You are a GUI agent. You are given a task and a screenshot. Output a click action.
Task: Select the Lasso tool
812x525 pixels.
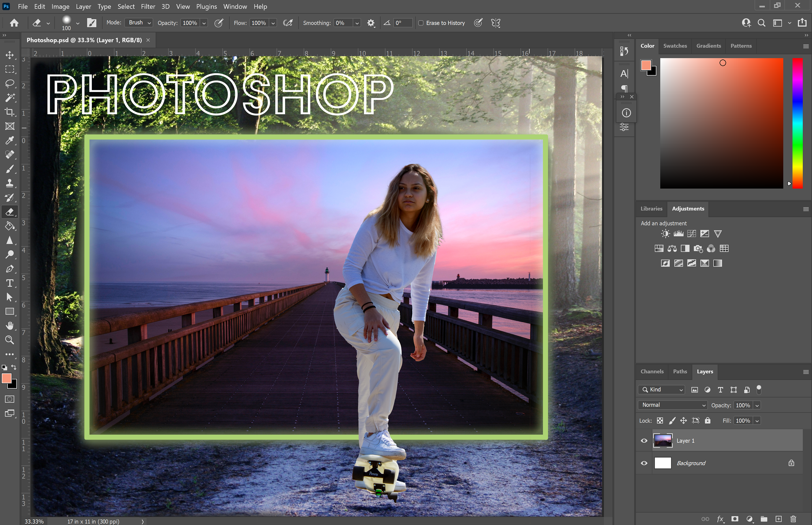tap(10, 83)
